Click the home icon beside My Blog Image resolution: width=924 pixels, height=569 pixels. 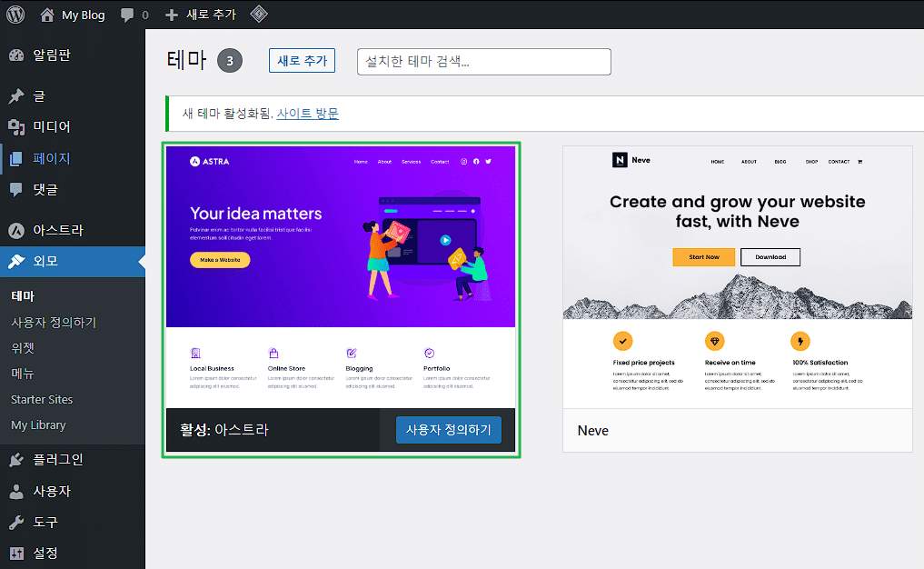pyautogui.click(x=47, y=15)
